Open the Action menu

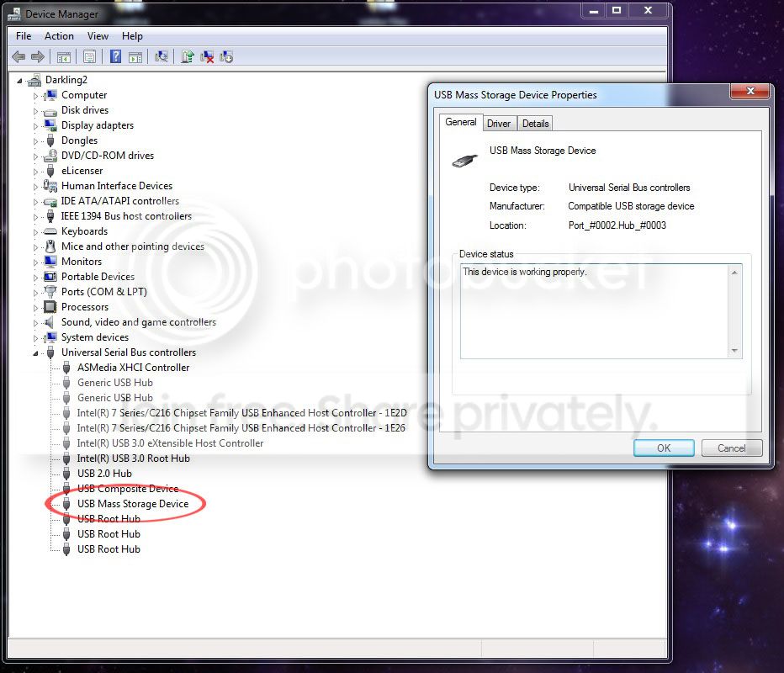59,36
